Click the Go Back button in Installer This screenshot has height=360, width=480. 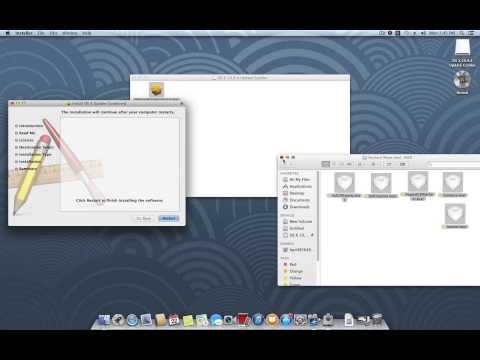[x=144, y=218]
